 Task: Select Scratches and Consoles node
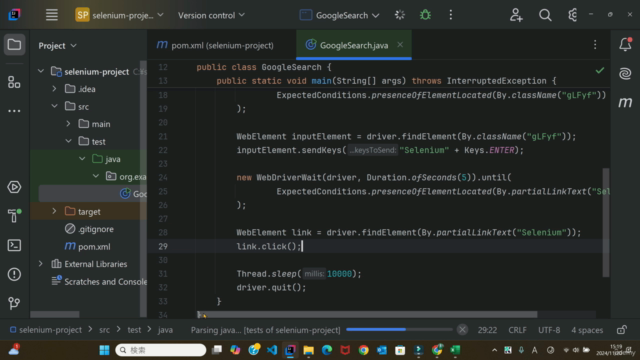click(x=99, y=282)
